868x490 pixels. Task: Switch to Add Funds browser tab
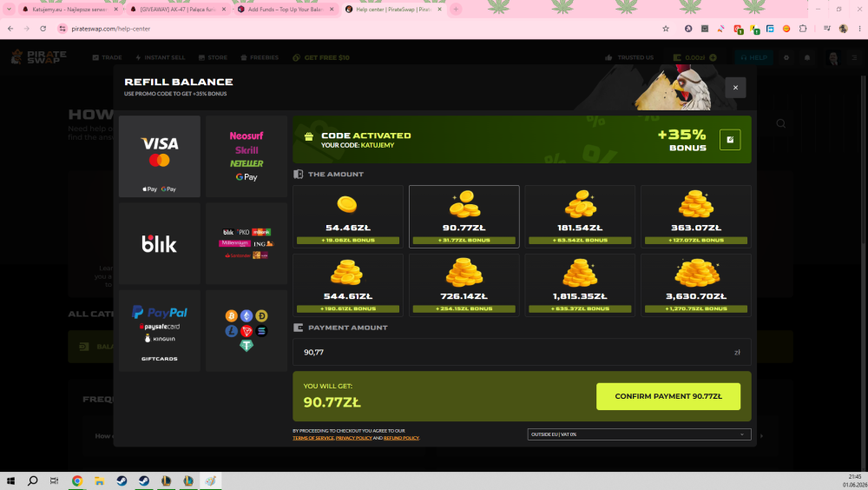(286, 10)
